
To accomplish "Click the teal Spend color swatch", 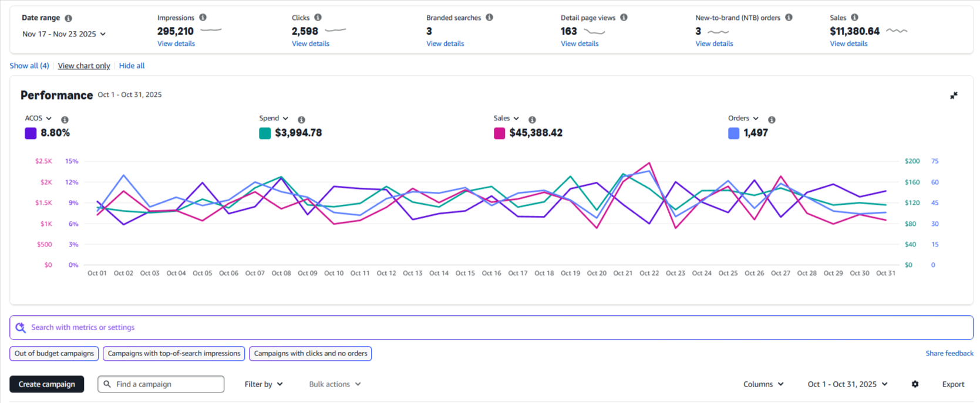I will click(x=265, y=133).
